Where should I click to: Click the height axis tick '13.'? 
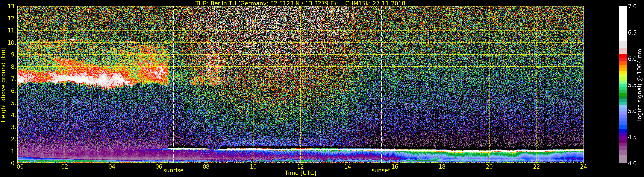[x=12, y=6]
